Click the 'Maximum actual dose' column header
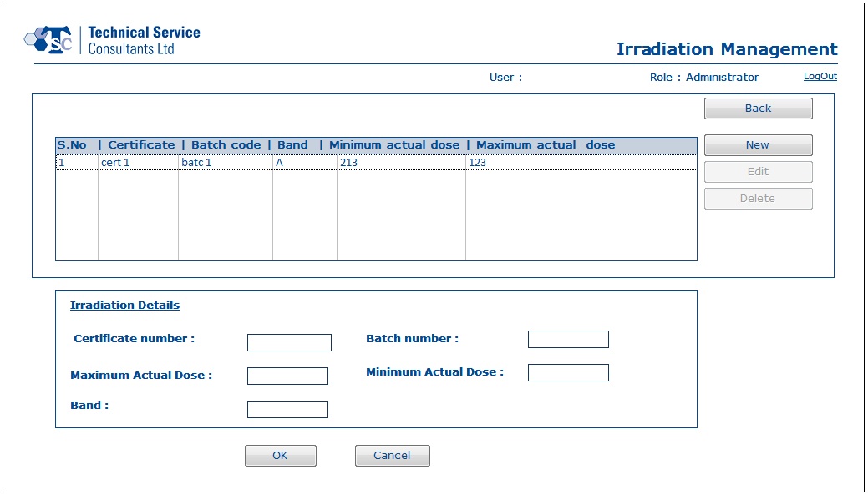This screenshot has width=868, height=495. coord(546,145)
